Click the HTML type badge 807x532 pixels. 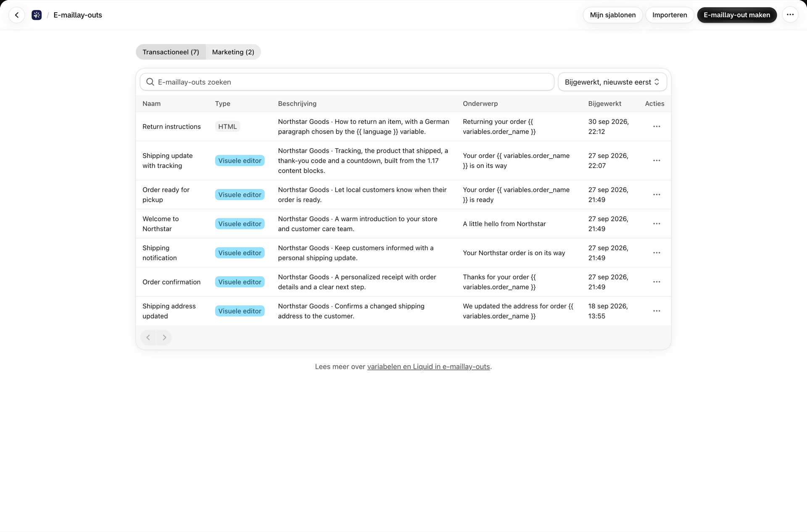[227, 126]
